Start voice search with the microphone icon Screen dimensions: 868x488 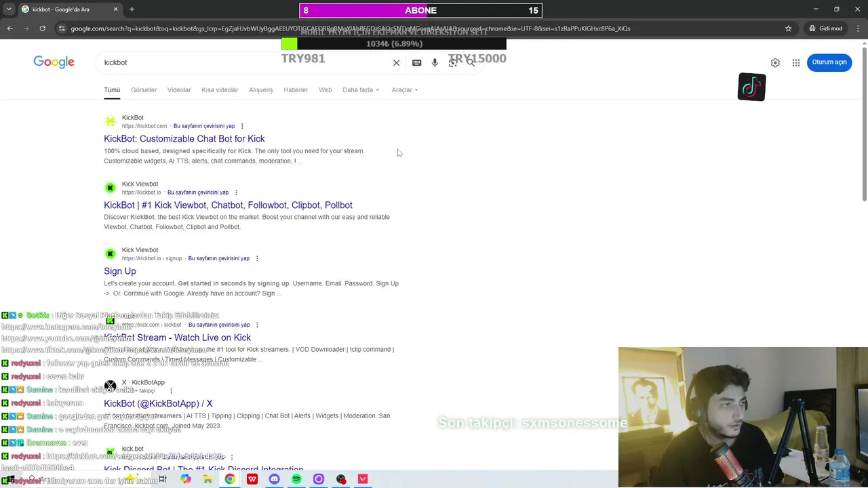point(435,62)
